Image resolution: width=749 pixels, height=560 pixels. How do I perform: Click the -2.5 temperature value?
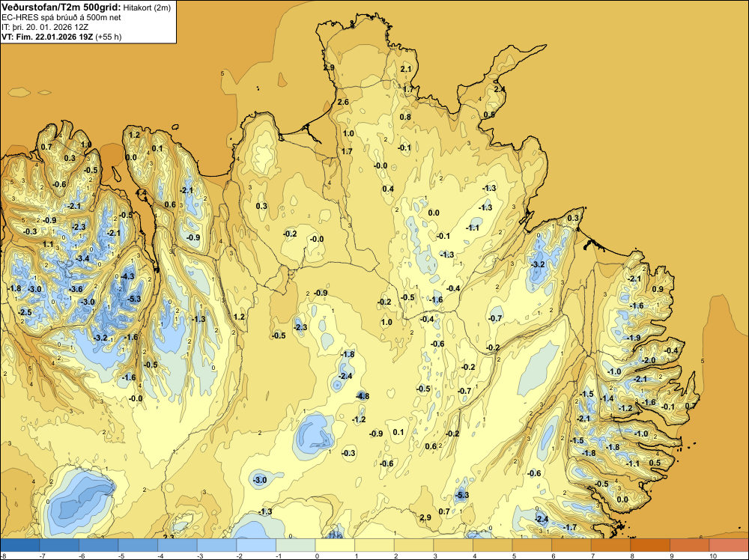tap(25, 312)
